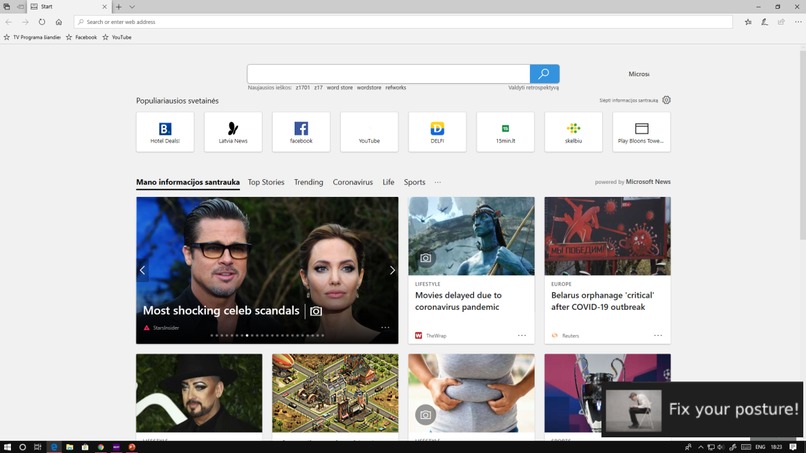Open the Facebook top site tile
This screenshot has height=453, width=806.
301,132
